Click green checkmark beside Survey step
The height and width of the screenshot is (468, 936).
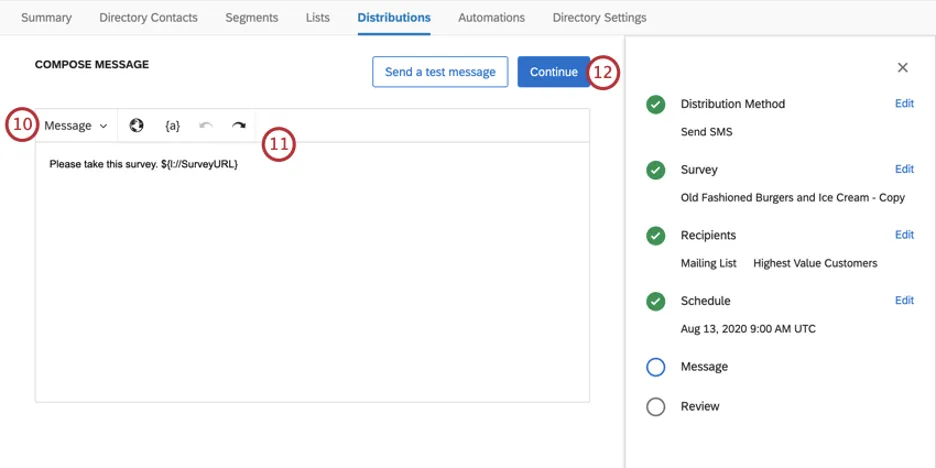(655, 170)
